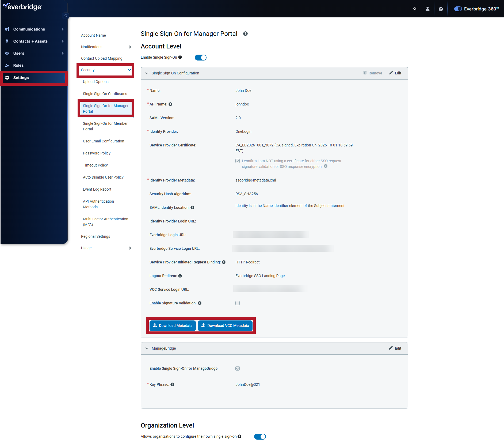The image size is (504, 442).
Task: Toggle organization-level single sign-on switch
Action: pyautogui.click(x=260, y=436)
